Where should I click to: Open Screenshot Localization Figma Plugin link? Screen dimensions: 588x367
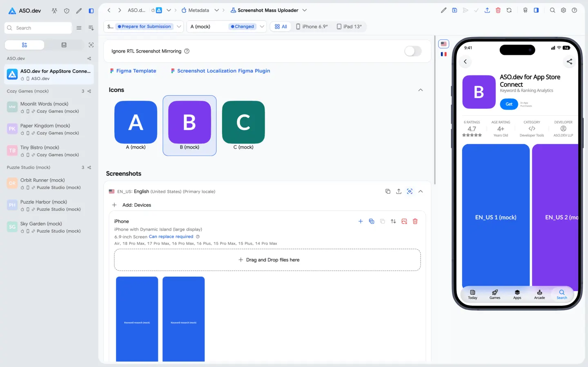pyautogui.click(x=220, y=71)
